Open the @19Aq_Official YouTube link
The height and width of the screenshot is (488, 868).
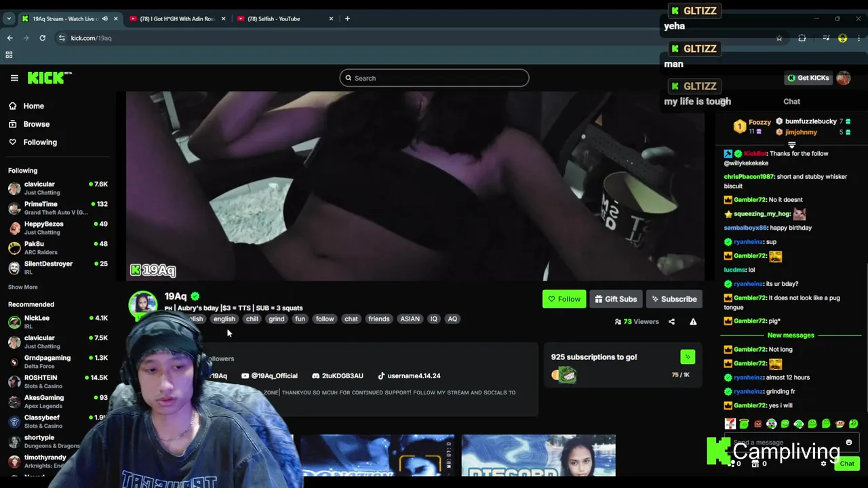point(269,375)
